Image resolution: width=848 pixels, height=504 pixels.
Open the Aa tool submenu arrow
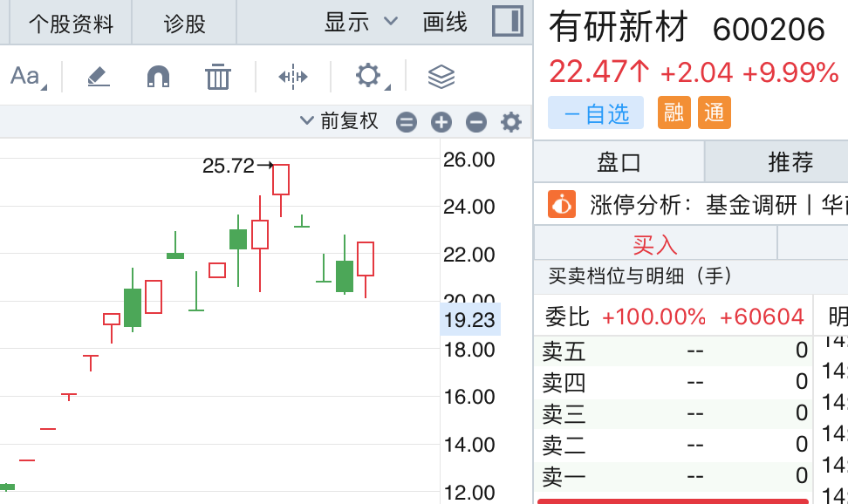(44, 86)
